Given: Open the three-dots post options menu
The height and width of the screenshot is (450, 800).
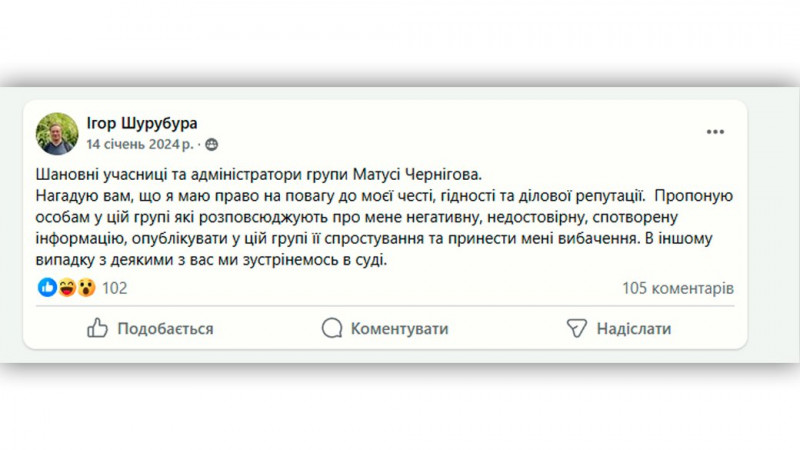Looking at the screenshot, I should point(715,132).
